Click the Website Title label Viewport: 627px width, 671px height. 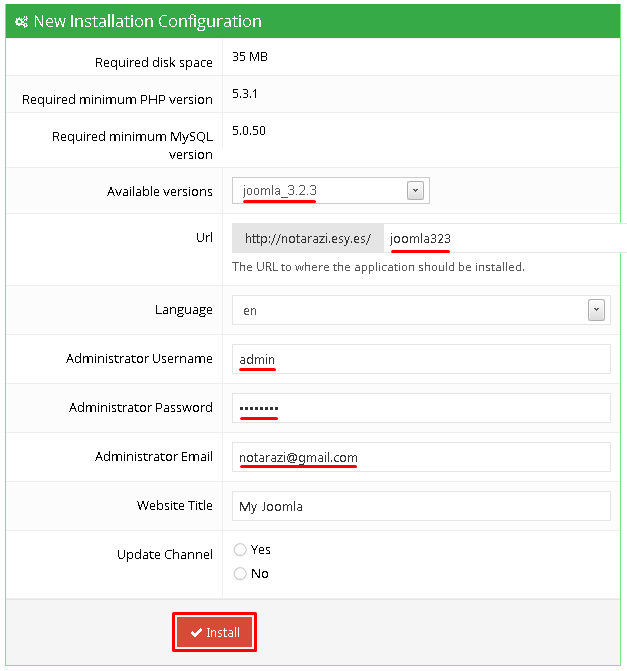point(175,505)
